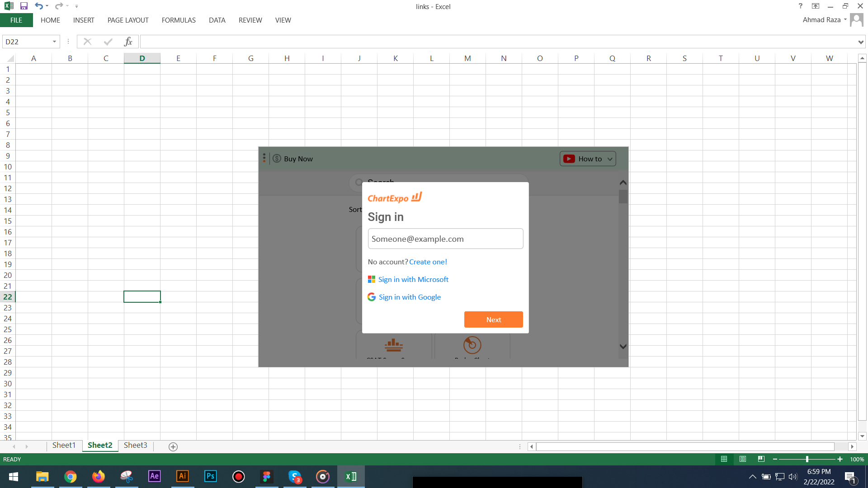
Task: Open After Effects from taskbar
Action: point(155,477)
